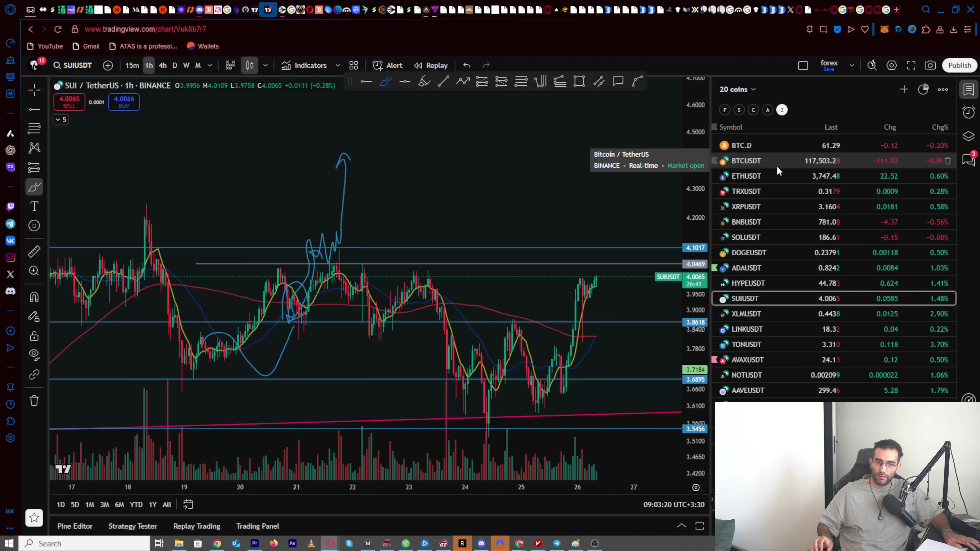Maximize the bottom panel
The image size is (980, 551).
(x=700, y=526)
